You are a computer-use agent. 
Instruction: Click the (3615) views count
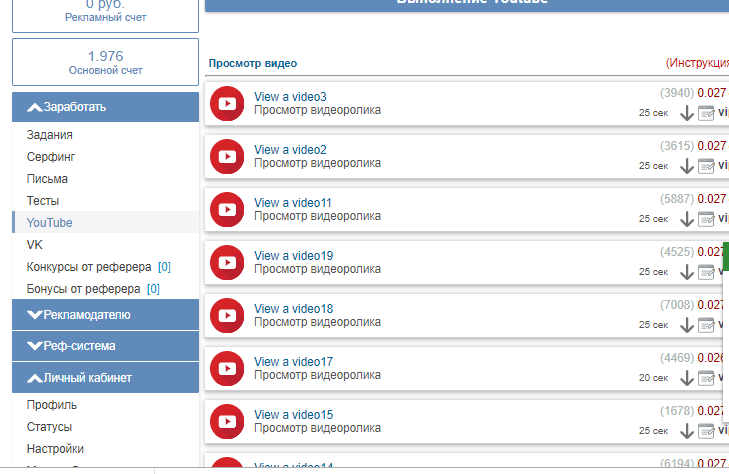(677, 146)
